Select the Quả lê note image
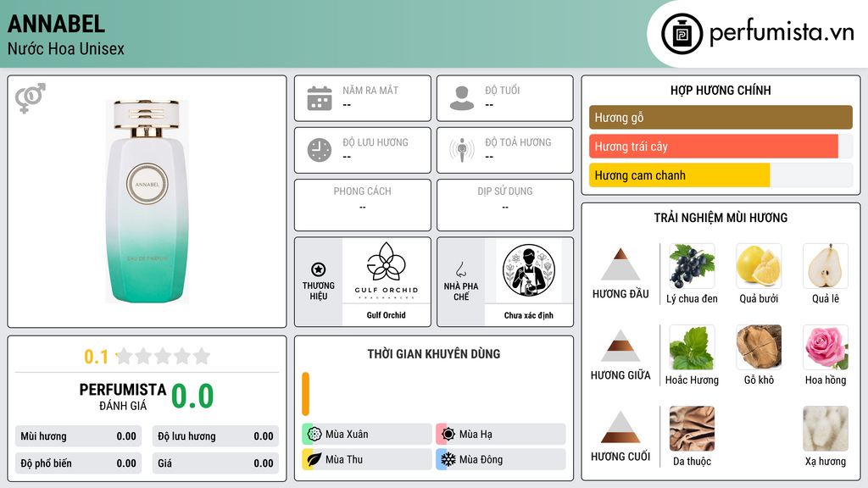Image resolution: width=868 pixels, height=488 pixels. [826, 266]
